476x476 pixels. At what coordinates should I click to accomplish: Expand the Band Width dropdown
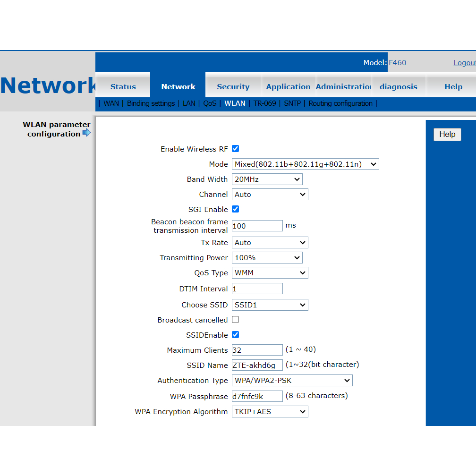point(267,179)
